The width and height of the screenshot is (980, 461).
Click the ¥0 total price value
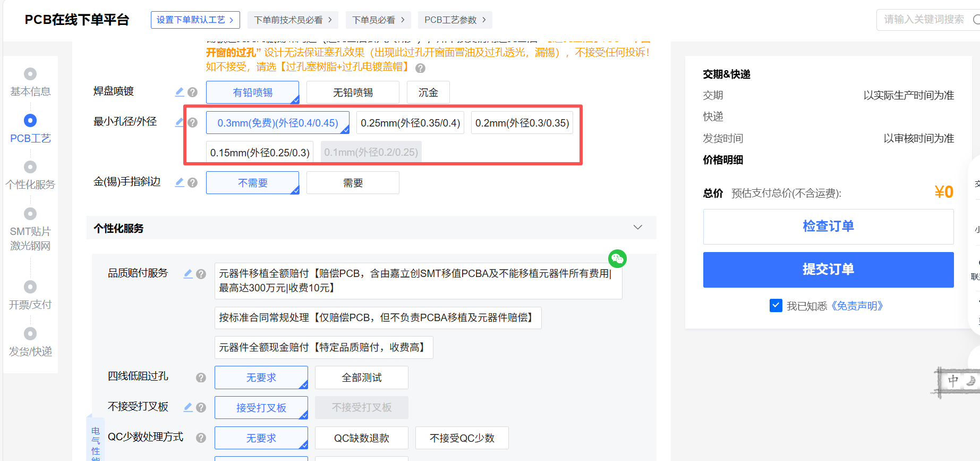944,192
